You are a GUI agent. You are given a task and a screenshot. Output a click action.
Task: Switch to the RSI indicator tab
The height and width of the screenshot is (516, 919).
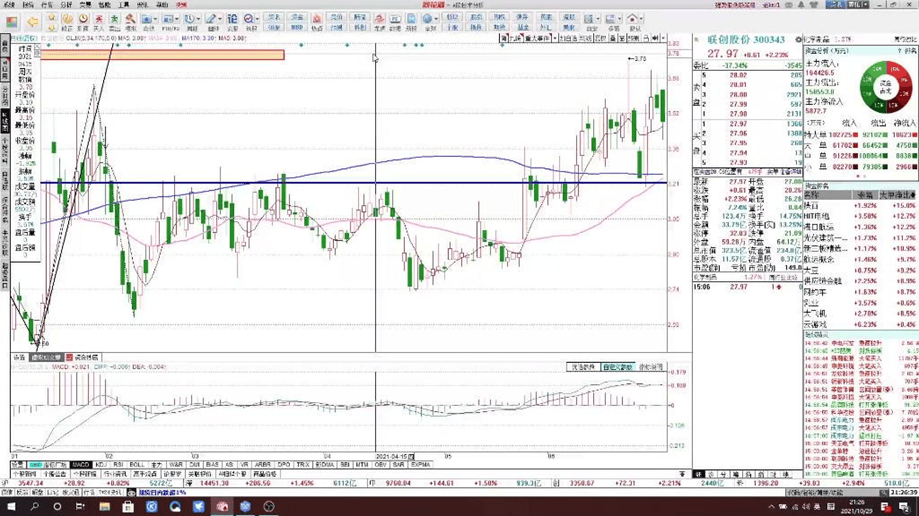coord(119,465)
